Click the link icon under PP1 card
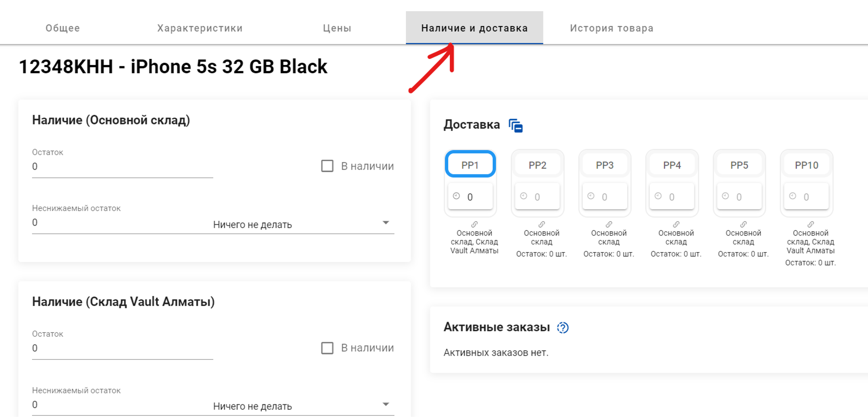Viewport: 868px width, 420px height. point(474,224)
